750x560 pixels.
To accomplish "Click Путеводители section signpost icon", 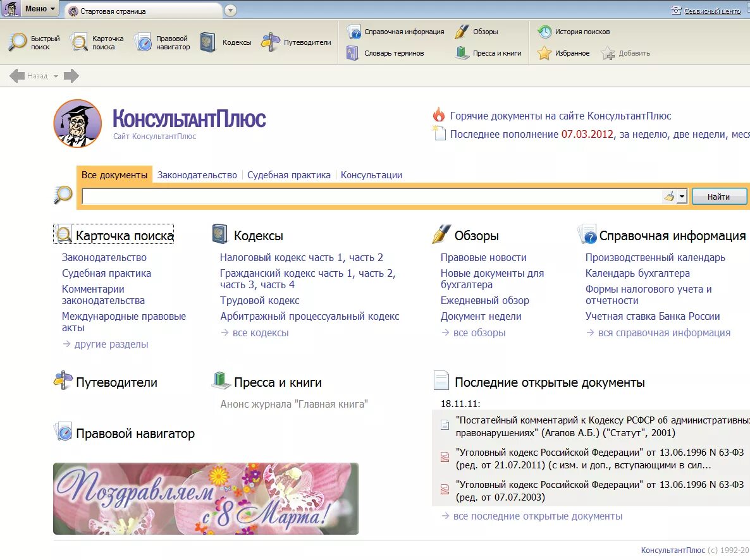I will click(63, 380).
